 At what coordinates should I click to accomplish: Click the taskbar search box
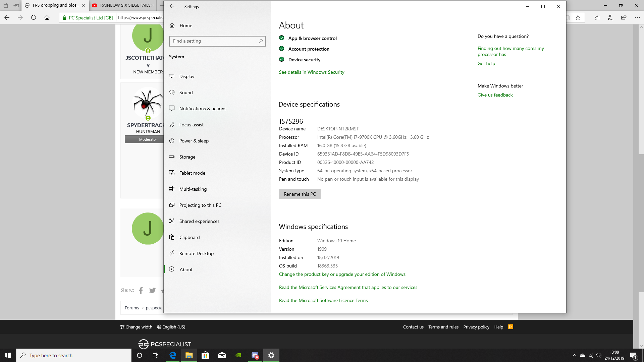(74, 355)
